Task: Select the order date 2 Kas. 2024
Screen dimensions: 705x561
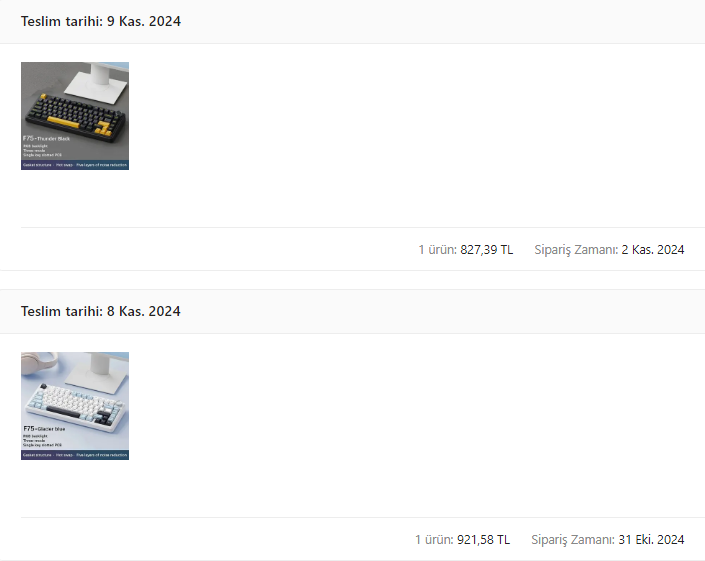Action: tap(653, 249)
